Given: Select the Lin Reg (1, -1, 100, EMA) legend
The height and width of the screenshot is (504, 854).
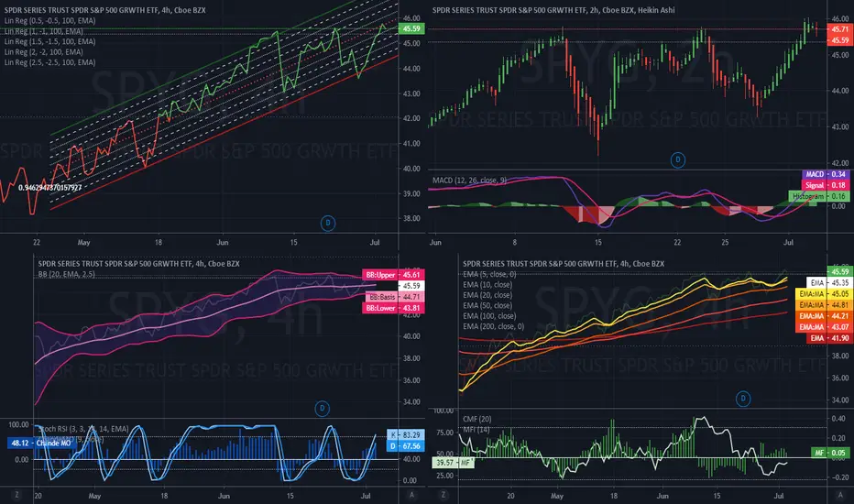Looking at the screenshot, I should click(x=44, y=31).
